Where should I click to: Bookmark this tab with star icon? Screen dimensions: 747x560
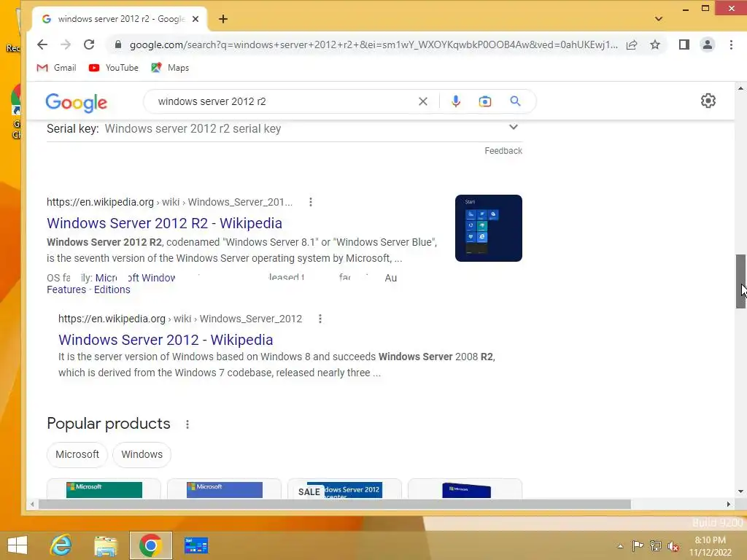coord(655,44)
